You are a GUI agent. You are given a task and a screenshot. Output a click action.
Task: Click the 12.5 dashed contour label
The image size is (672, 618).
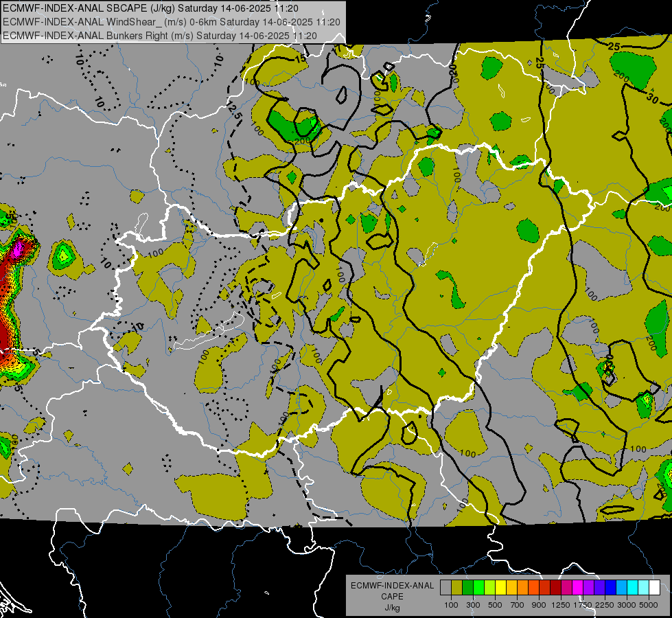pos(235,111)
